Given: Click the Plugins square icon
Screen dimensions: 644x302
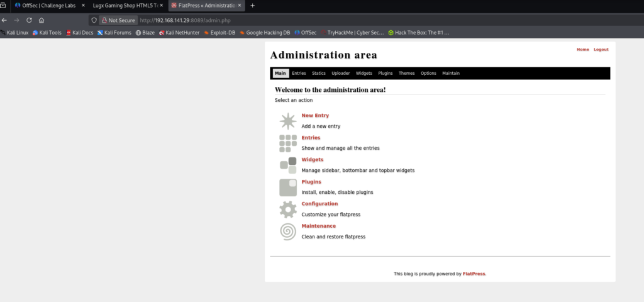Looking at the screenshot, I should pos(287,187).
